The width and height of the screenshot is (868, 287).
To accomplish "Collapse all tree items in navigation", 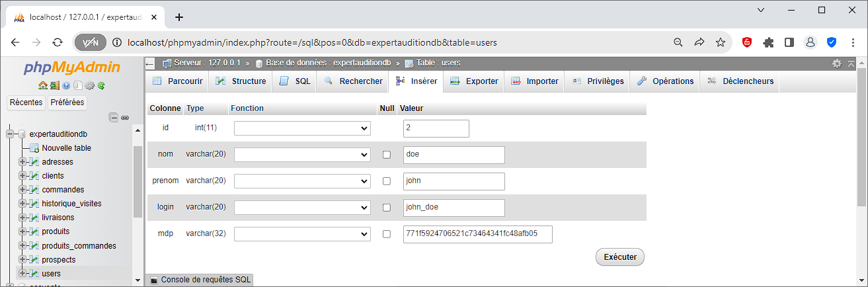I will [113, 118].
